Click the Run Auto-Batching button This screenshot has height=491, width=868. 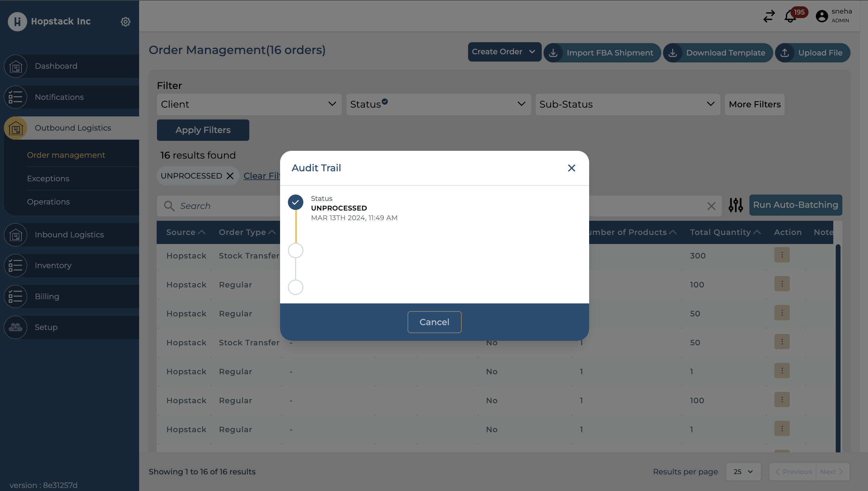(795, 205)
